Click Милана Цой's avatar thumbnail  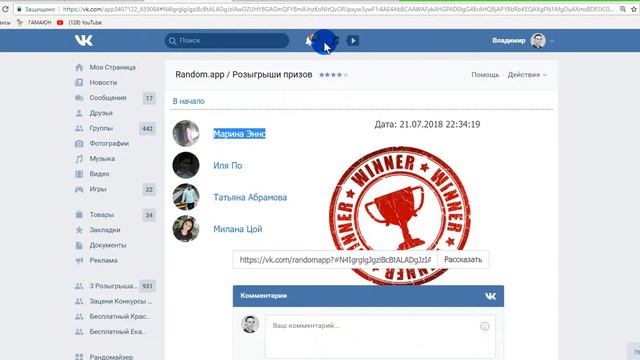(x=186, y=229)
